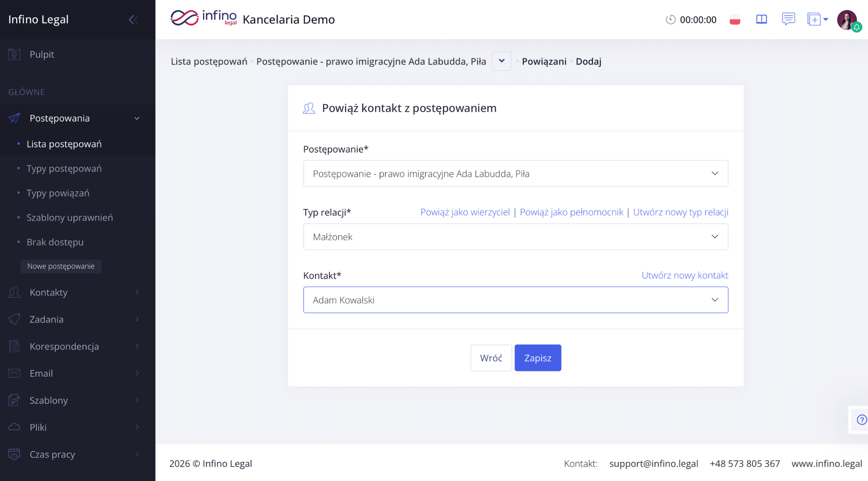Click Utwórz nowy kontakt link
This screenshot has width=868, height=481.
click(684, 275)
